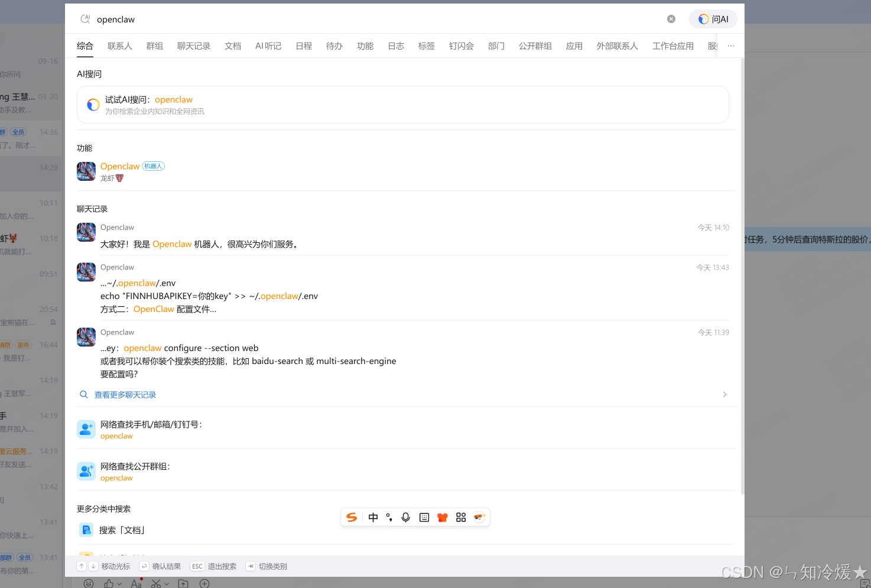The width and height of the screenshot is (871, 588).
Task: Toggle Chinese/English input mode
Action: 373,517
